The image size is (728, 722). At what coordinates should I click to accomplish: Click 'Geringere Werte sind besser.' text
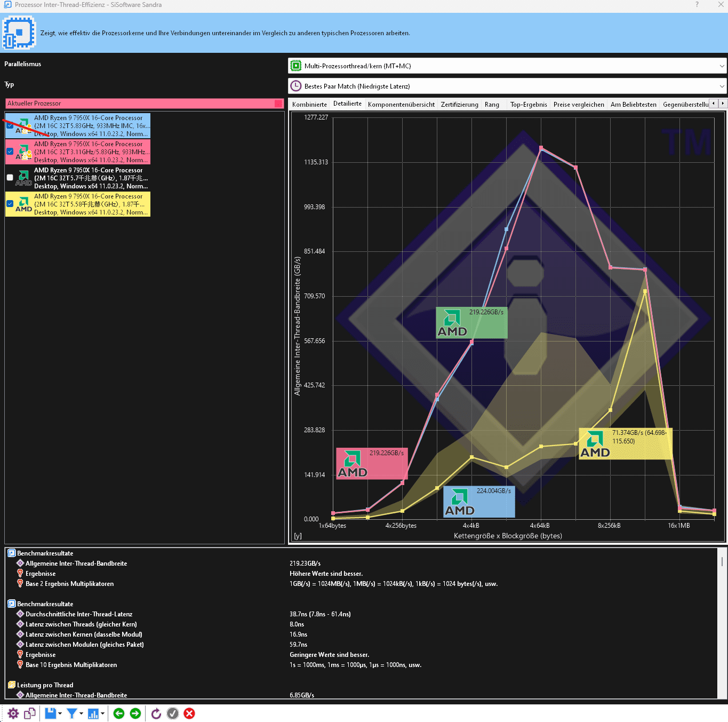pyautogui.click(x=329, y=655)
